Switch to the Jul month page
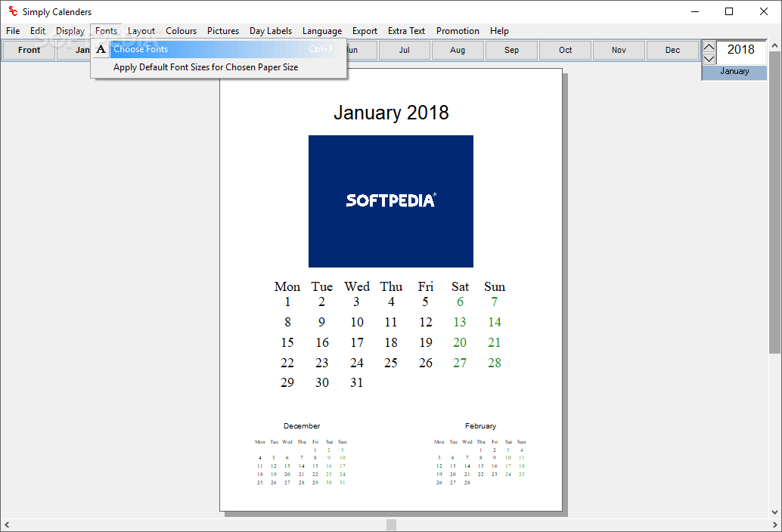 (x=405, y=50)
